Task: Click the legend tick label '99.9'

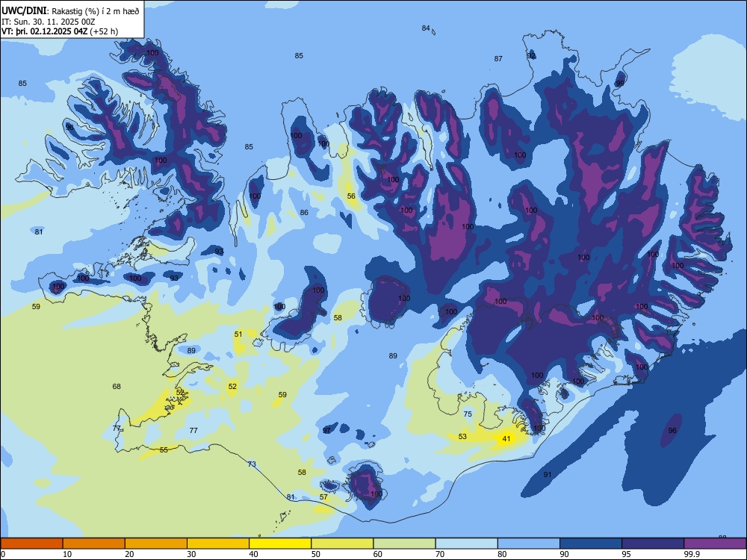Action: tap(692, 554)
